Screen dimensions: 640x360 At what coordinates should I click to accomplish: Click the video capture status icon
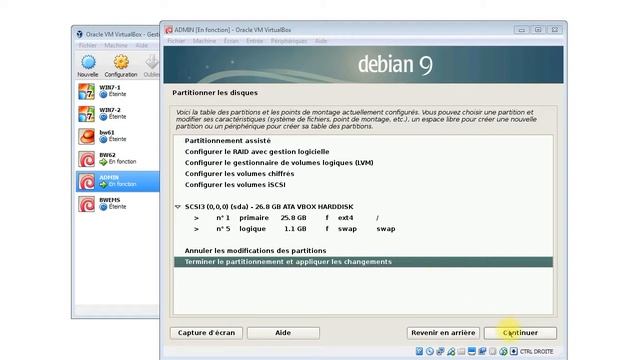pos(482,351)
